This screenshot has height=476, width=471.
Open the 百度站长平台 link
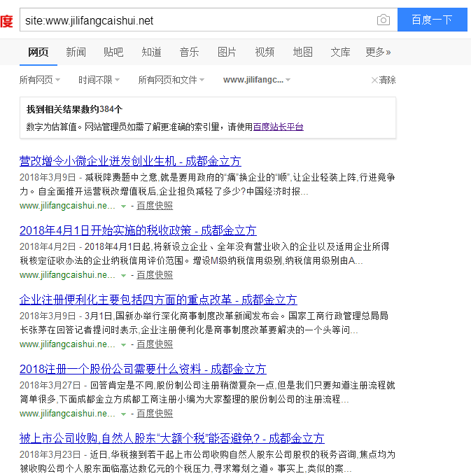[279, 127]
